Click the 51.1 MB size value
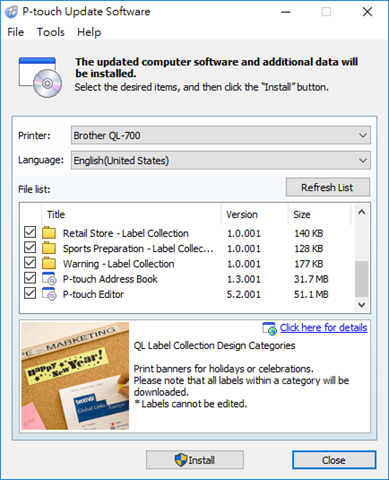This screenshot has height=480, width=389. pos(311,294)
